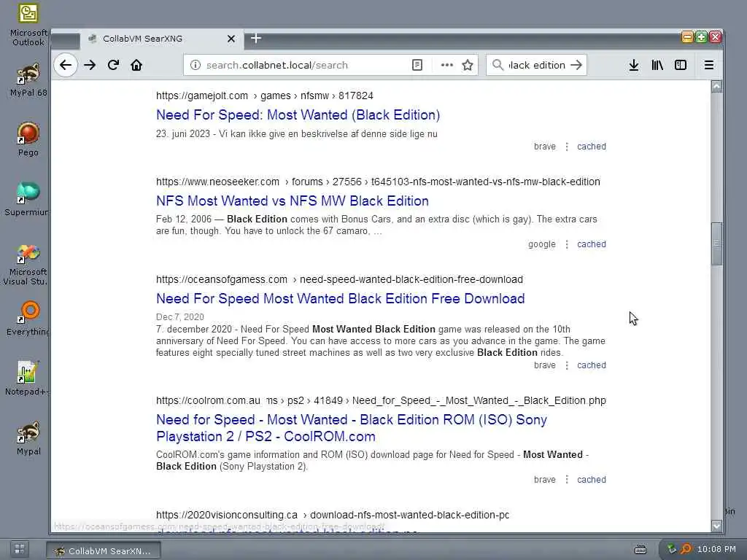This screenshot has height=560, width=747.
Task: Focus the 'lack edition' search box
Action: [x=536, y=65]
